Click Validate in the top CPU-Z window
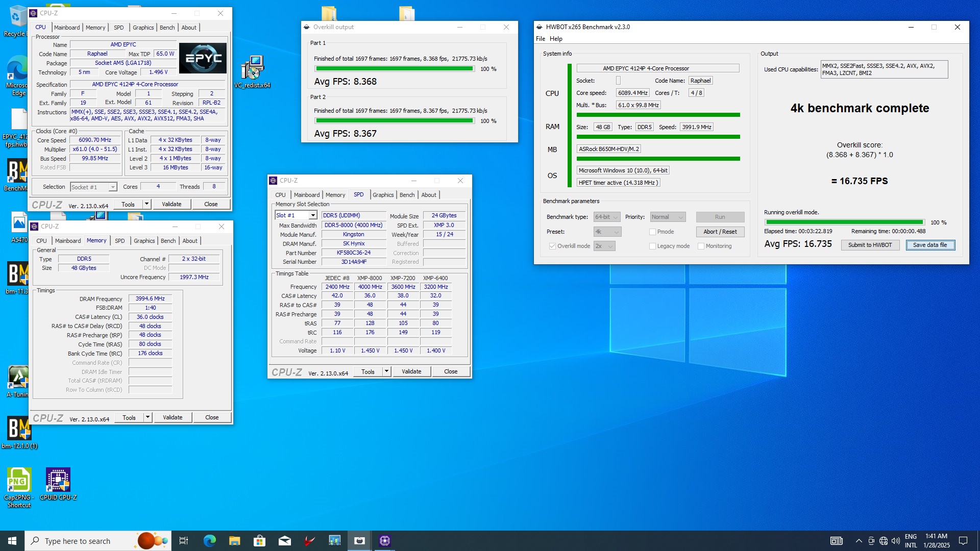980x551 pixels. [x=171, y=204]
